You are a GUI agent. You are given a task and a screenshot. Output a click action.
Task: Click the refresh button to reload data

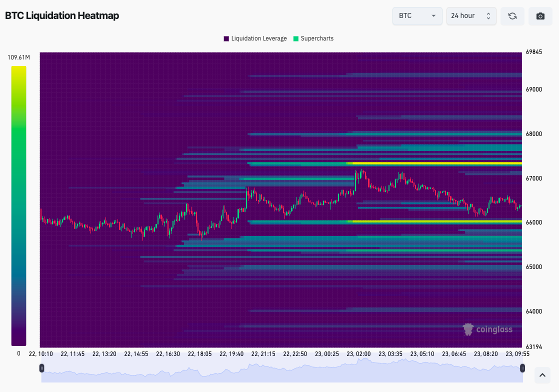[512, 15]
